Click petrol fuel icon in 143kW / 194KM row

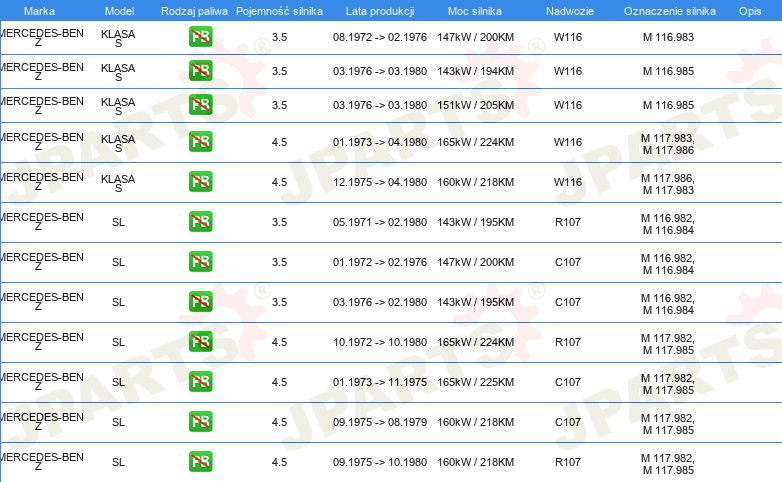pos(200,70)
